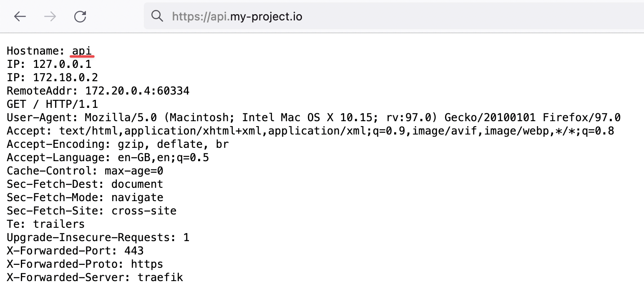This screenshot has height=294, width=644.
Task: Click the Sec-Fetch-Mode navigate line
Action: tap(85, 197)
